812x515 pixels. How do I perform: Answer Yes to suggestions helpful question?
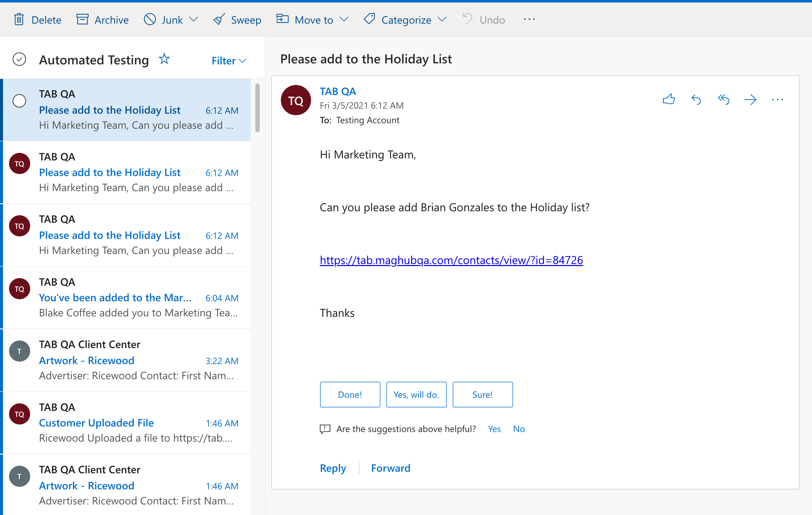click(x=494, y=429)
